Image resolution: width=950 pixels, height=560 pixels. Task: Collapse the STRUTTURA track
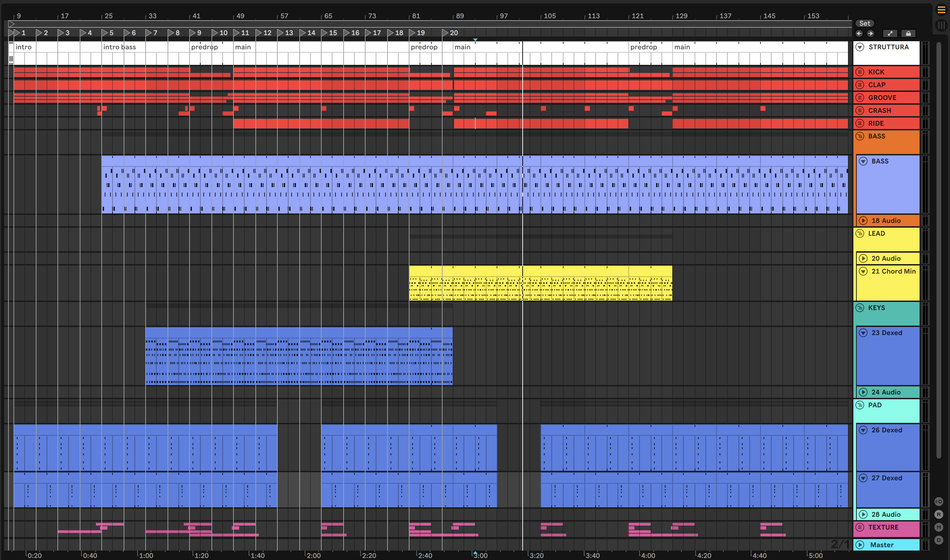[860, 47]
